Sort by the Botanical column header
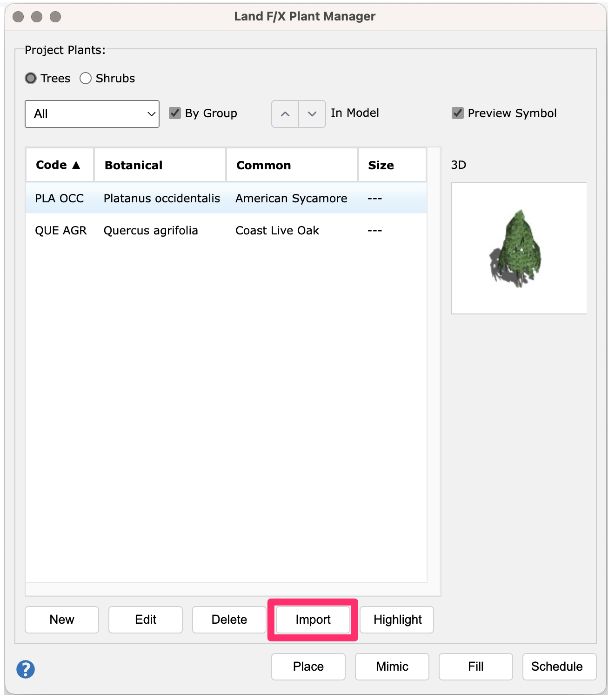Image resolution: width=615 pixels, height=700 pixels. (160, 165)
